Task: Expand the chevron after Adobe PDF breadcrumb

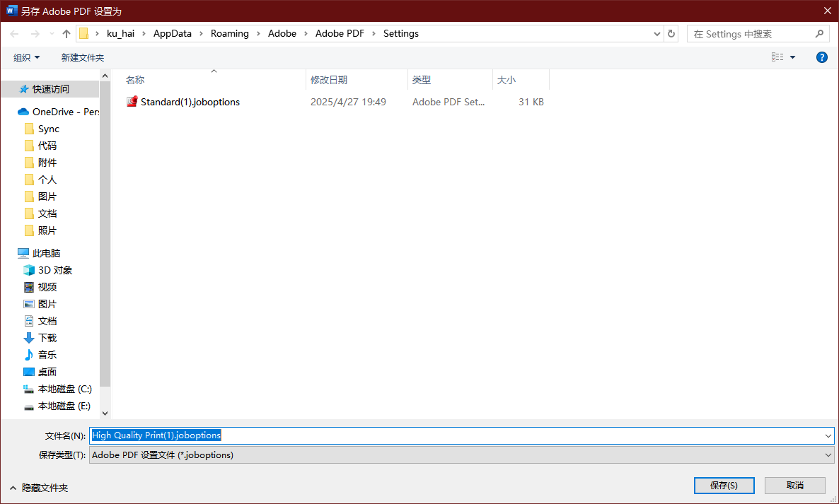Action: pos(374,34)
